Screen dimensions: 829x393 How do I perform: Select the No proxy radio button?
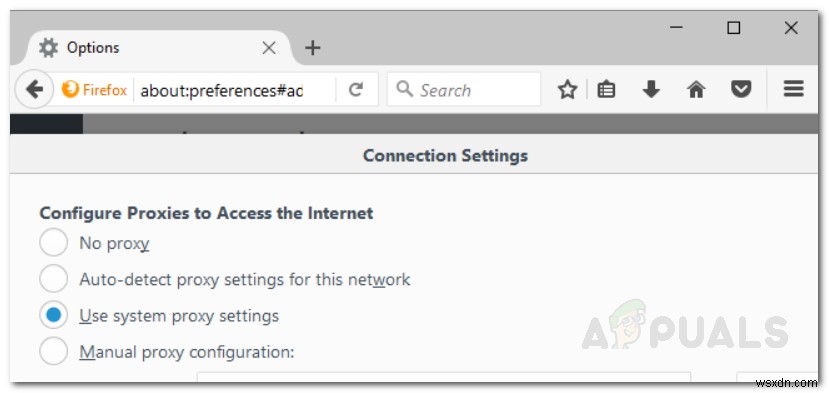click(x=53, y=243)
